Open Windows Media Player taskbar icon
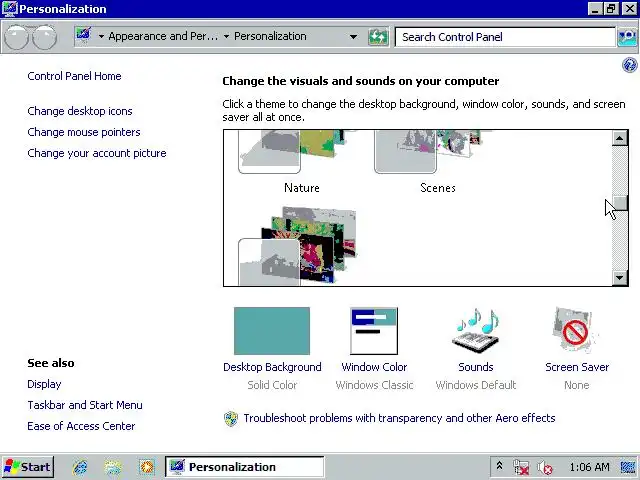Screen dimensions: 640x480 [147, 467]
